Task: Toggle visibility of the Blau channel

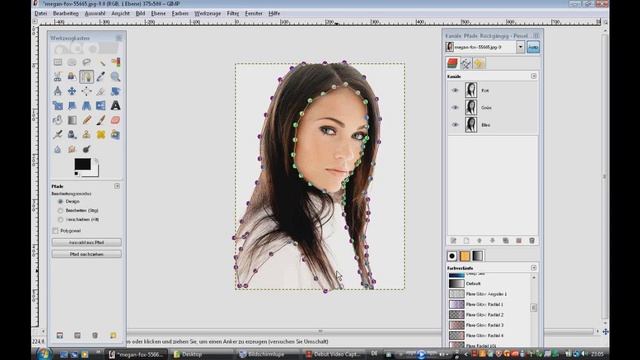Action: click(x=455, y=124)
